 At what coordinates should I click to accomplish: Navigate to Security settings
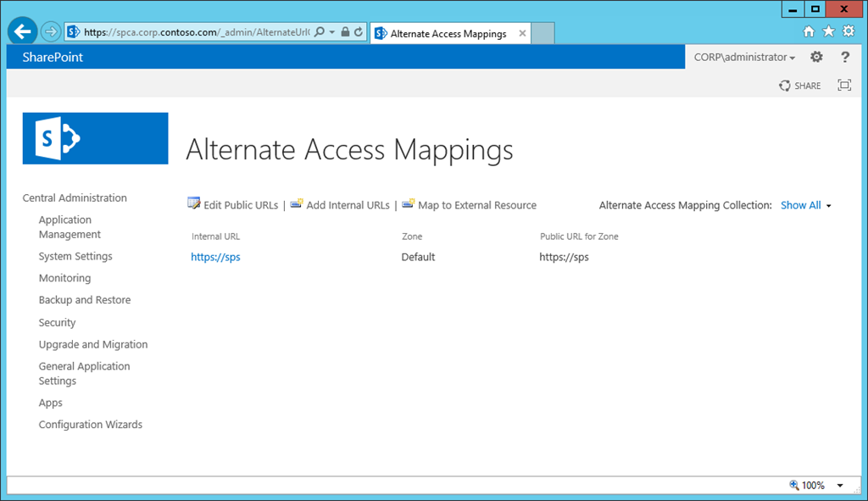pyautogui.click(x=57, y=322)
